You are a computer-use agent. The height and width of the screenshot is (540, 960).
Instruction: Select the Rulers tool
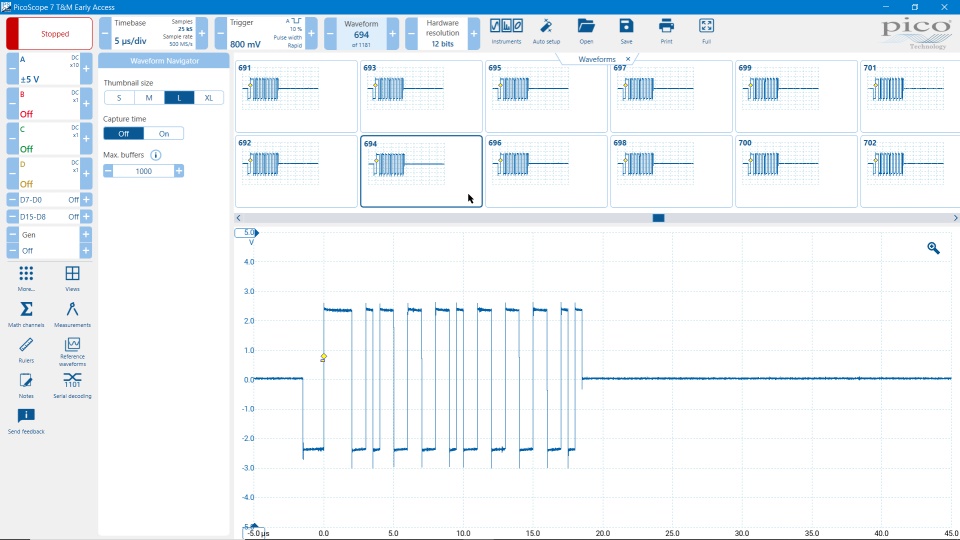(26, 348)
